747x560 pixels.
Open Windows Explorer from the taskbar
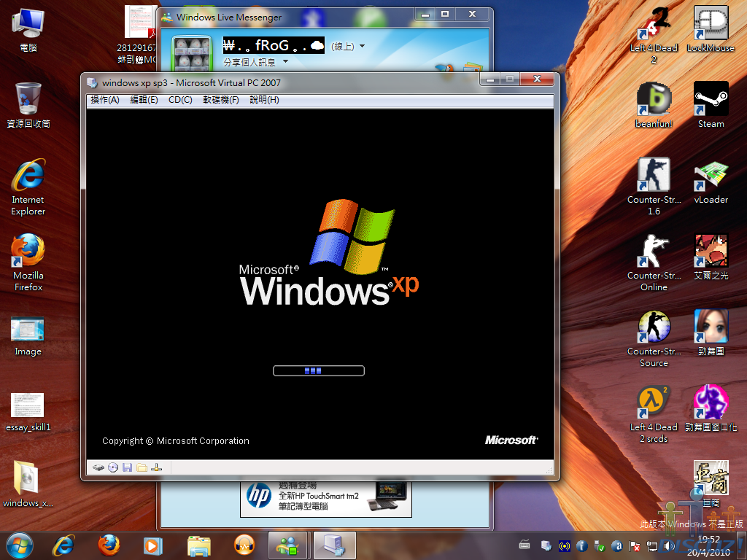tap(198, 545)
